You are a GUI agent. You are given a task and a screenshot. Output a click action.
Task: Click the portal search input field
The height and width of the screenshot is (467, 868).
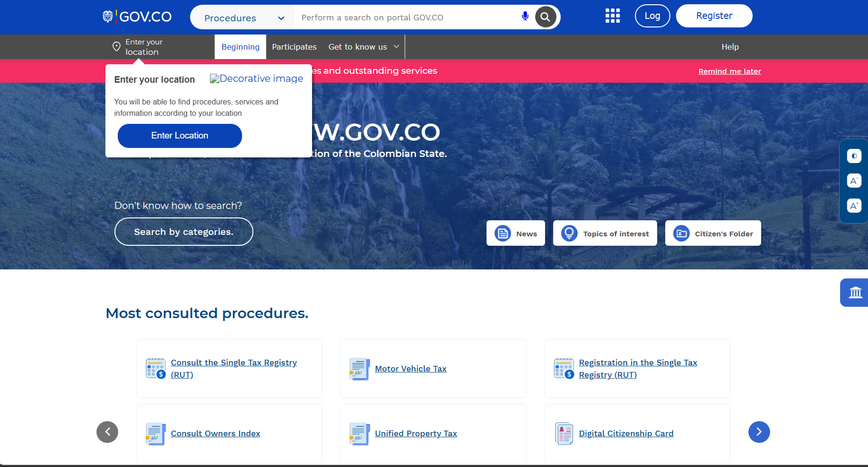(x=407, y=17)
